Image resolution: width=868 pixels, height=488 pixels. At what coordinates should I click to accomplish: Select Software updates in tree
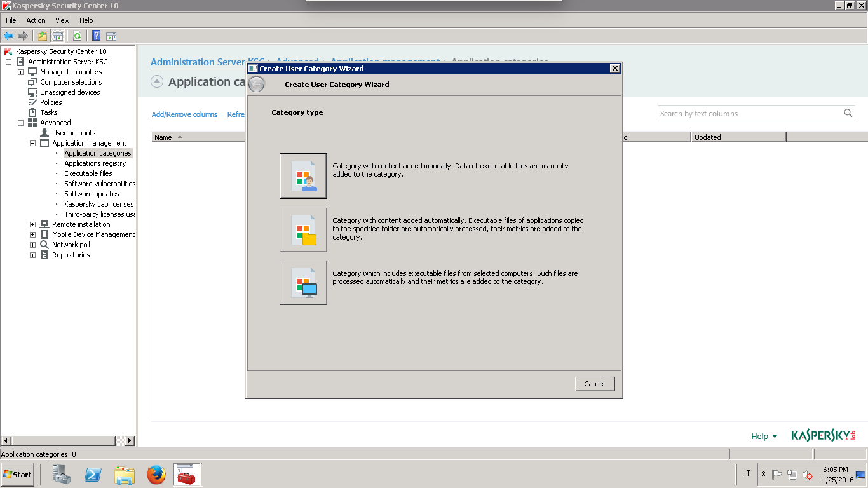[92, 194]
